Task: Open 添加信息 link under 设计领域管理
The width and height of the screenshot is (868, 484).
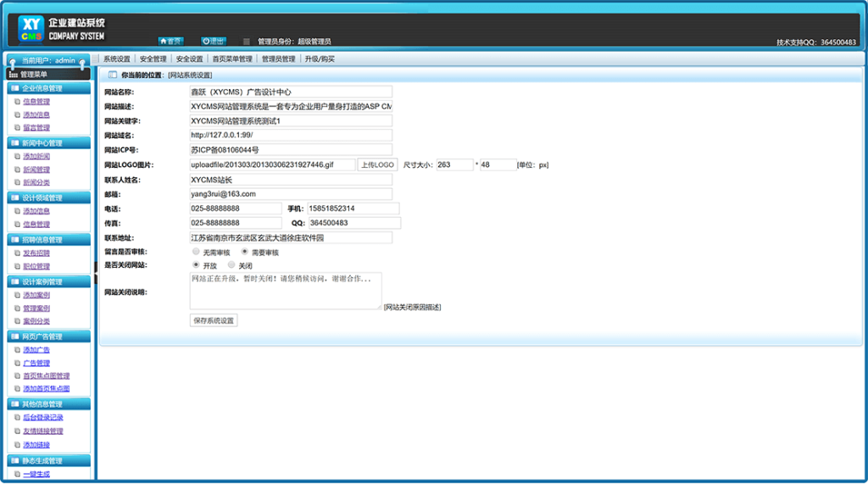Action: point(36,211)
